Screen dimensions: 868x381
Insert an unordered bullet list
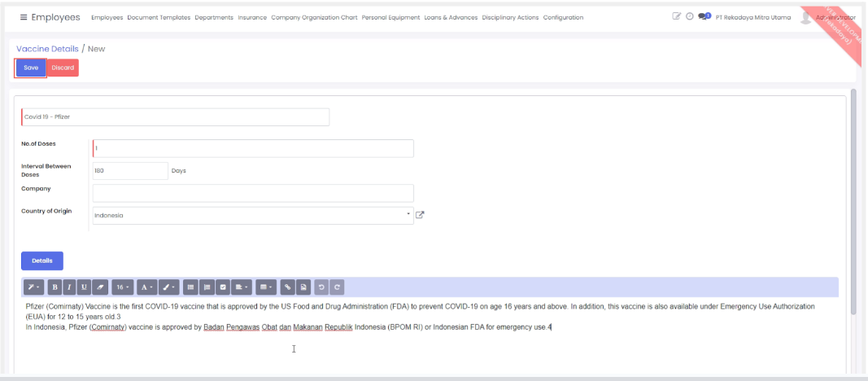pyautogui.click(x=190, y=287)
